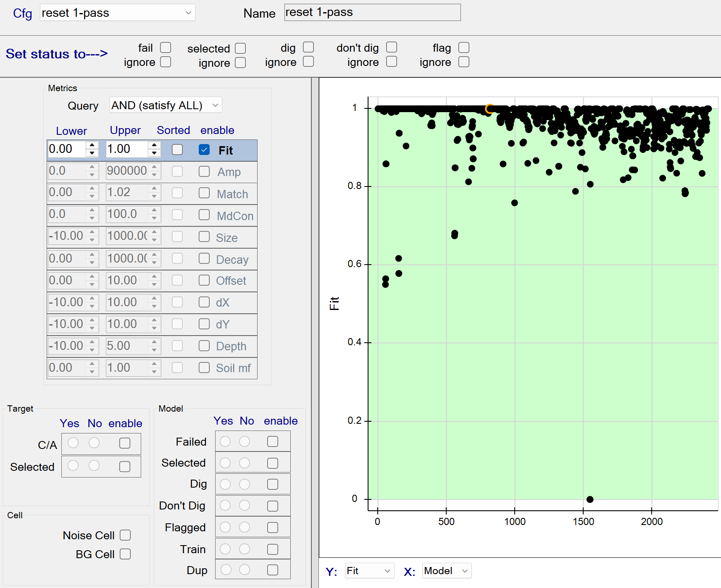Screen dimensions: 721x588
Task: Open the Y axis Fit dropdown
Action: (369, 571)
